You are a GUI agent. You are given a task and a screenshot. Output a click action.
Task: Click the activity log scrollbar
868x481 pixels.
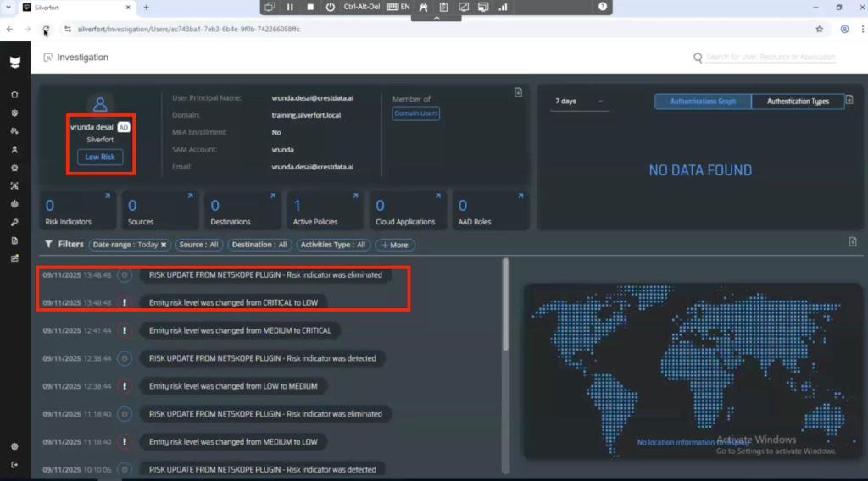click(505, 305)
